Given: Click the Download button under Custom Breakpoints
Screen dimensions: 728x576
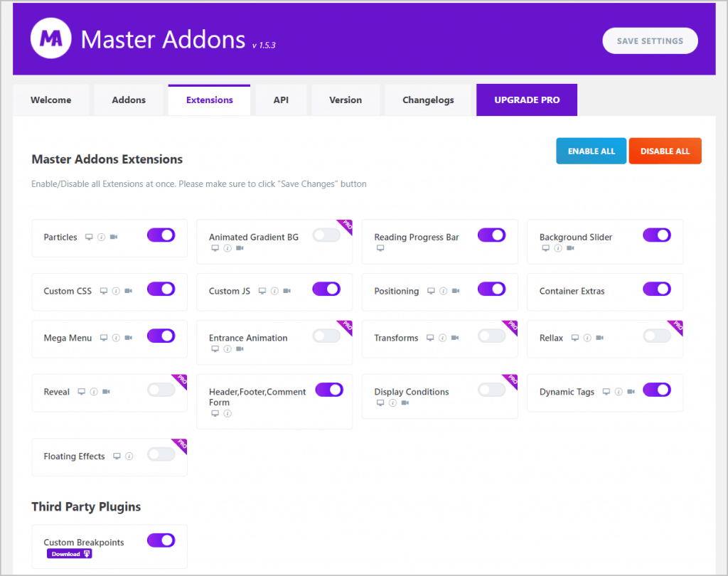Looking at the screenshot, I should coord(70,554).
